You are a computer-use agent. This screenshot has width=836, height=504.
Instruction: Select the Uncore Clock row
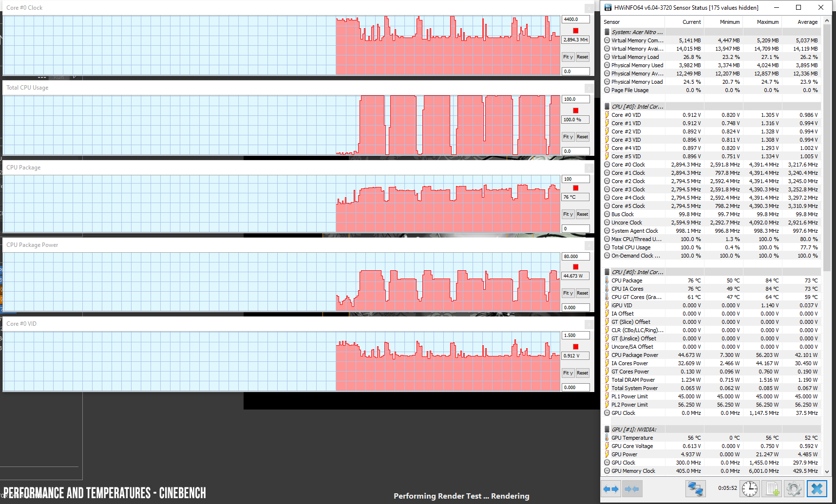(x=712, y=223)
